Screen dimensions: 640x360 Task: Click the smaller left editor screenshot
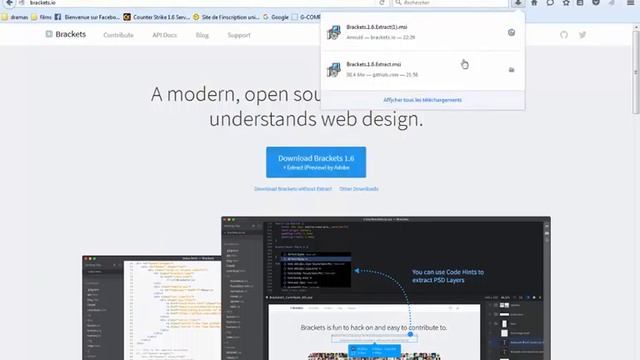click(151, 308)
